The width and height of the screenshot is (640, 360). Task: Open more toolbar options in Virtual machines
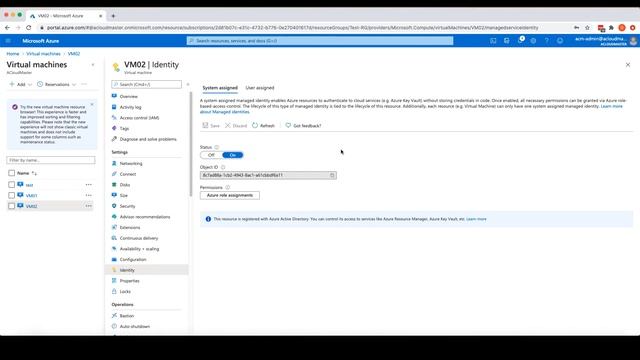coord(84,84)
